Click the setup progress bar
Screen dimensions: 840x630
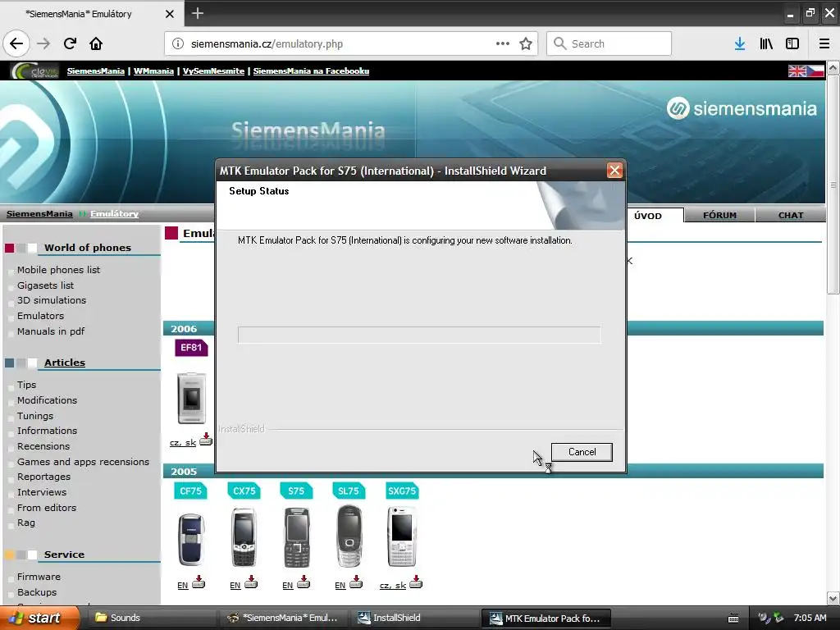coord(419,335)
